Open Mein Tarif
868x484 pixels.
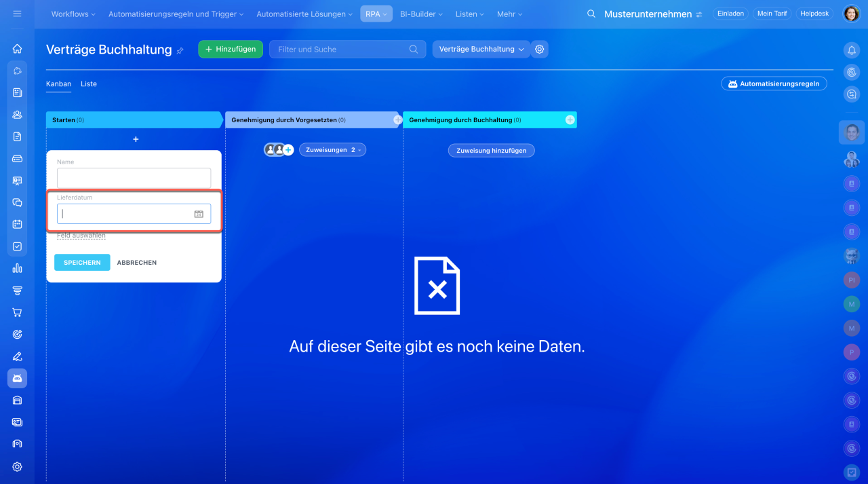coord(772,14)
